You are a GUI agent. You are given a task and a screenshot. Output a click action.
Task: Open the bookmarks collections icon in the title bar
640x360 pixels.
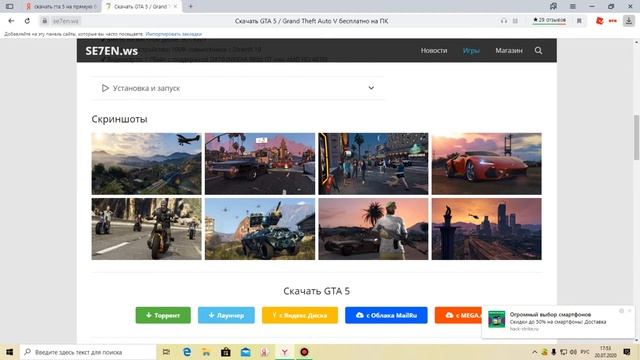(x=553, y=6)
